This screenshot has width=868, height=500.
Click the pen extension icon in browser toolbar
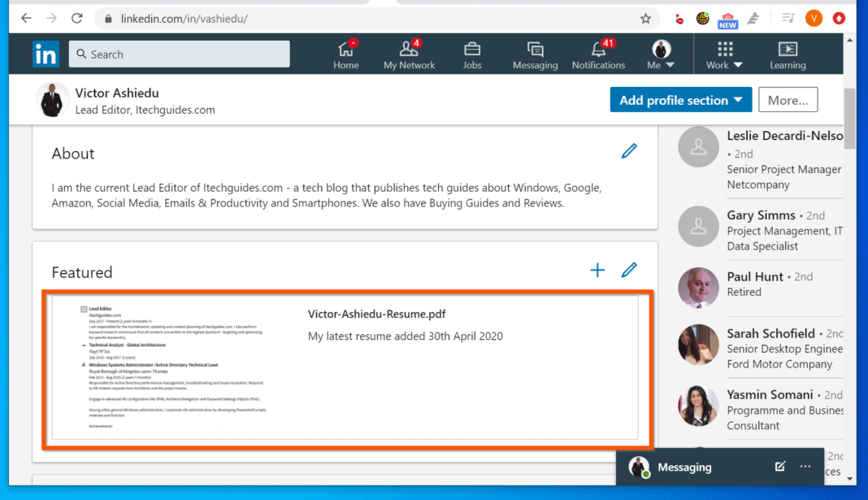point(753,18)
